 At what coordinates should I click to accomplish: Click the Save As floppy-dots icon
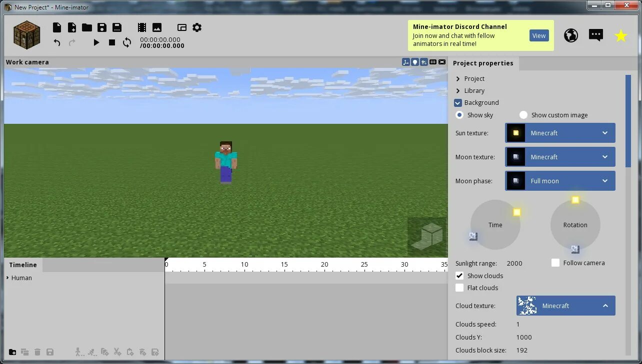pyautogui.click(x=117, y=27)
